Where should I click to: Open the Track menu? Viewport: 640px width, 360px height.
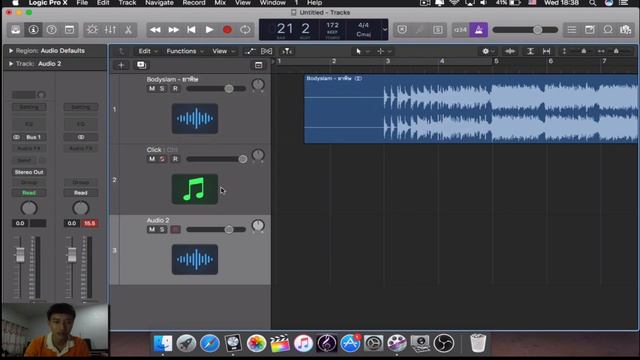click(127, 3)
